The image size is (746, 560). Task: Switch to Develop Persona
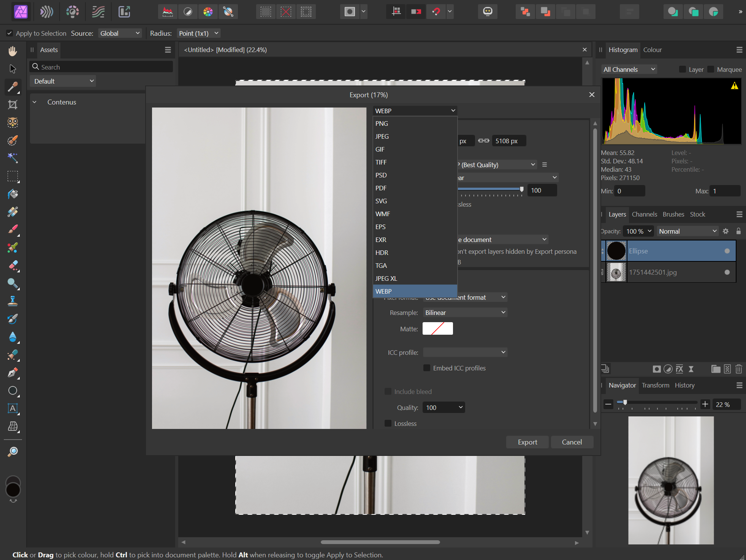tap(73, 12)
